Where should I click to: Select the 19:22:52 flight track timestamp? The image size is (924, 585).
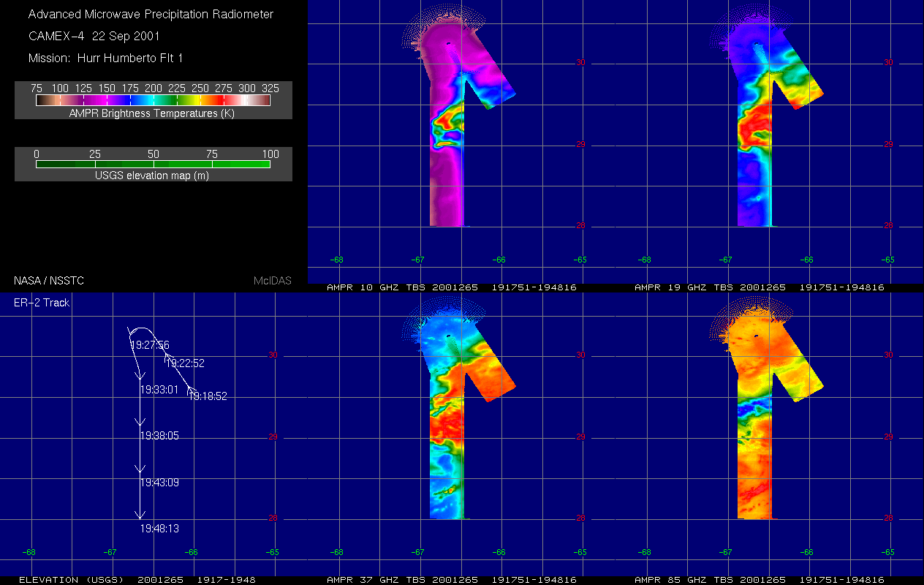pyautogui.click(x=185, y=363)
